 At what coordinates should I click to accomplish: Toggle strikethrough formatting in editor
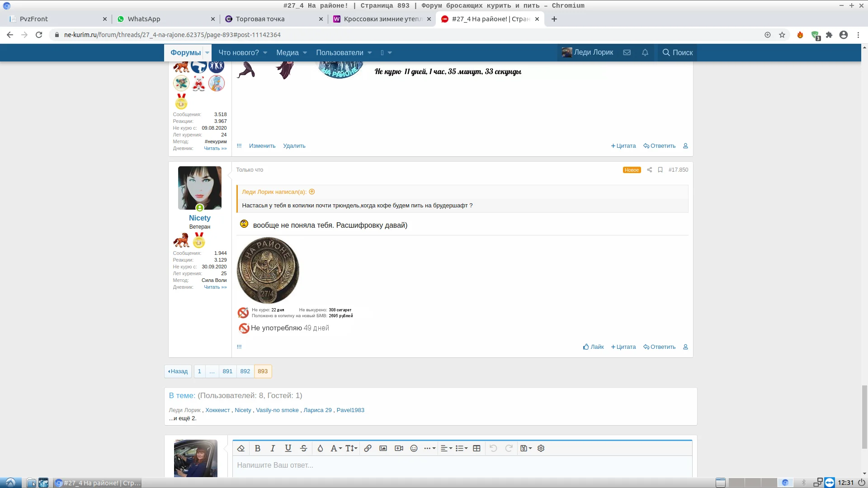click(x=304, y=448)
